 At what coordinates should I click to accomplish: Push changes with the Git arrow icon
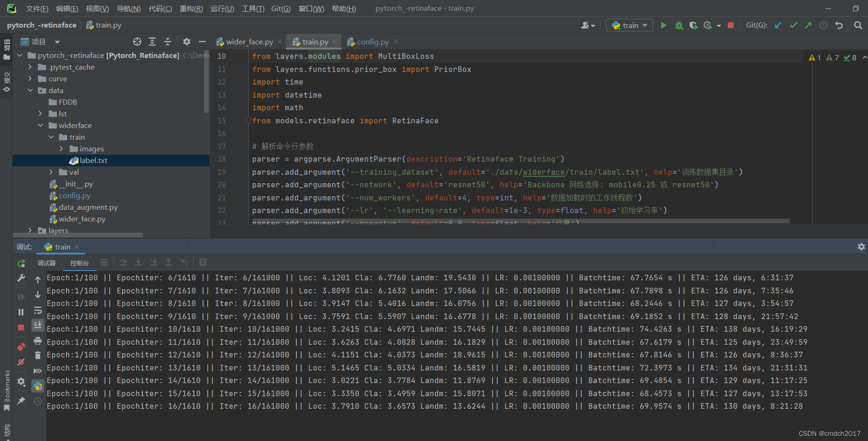(808, 25)
